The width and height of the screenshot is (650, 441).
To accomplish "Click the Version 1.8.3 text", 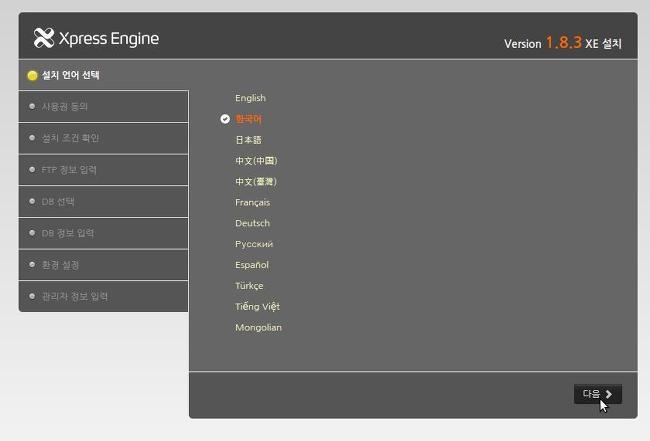I will click(x=543, y=43).
